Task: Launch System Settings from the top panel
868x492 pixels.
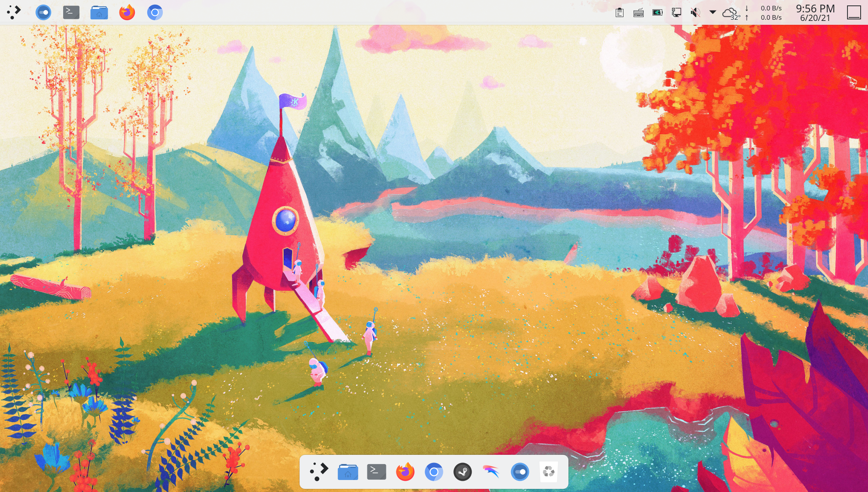Action: pyautogui.click(x=43, y=12)
